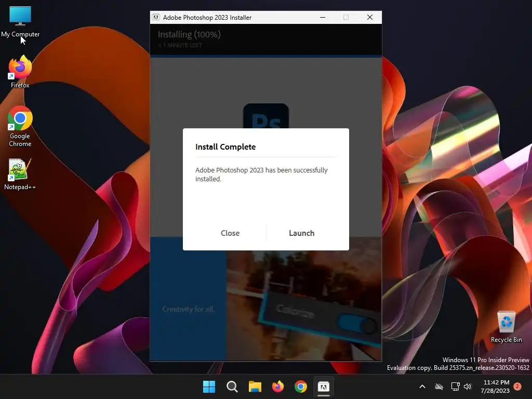Click the 'successfully installed' message text

click(x=261, y=175)
